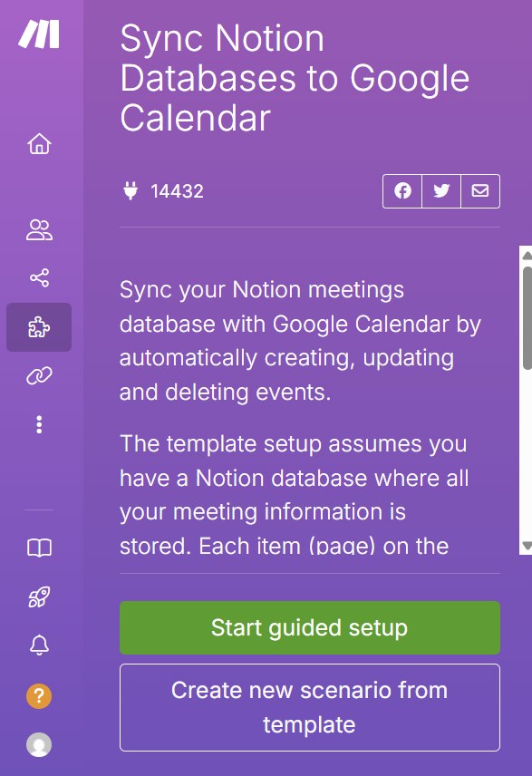Open the orange Help question icon
The image size is (532, 776).
(39, 696)
